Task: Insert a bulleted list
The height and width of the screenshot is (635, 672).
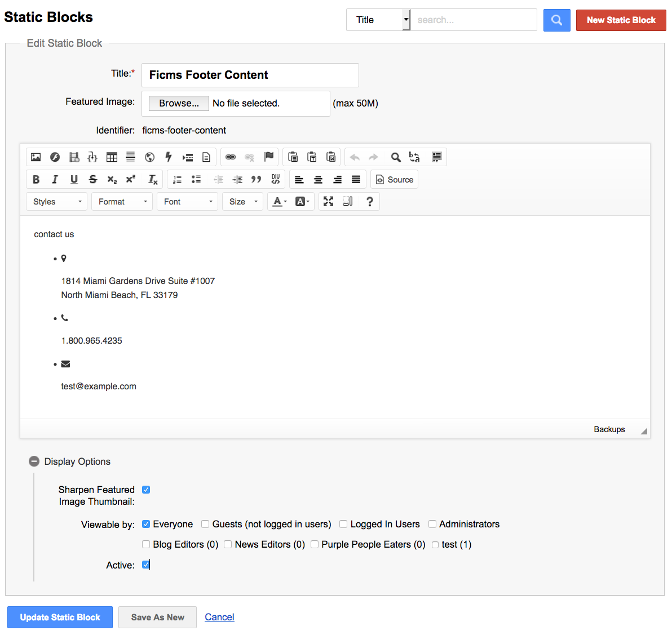Action: click(x=196, y=180)
